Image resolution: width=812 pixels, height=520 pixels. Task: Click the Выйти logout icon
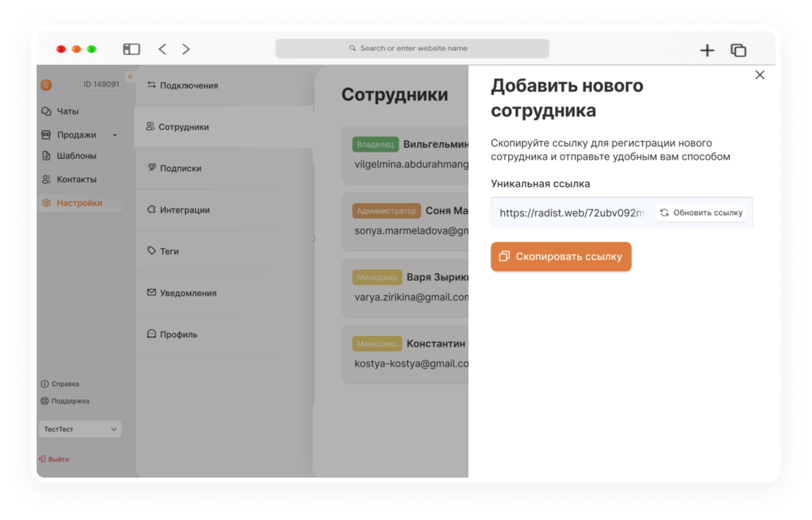coord(42,459)
